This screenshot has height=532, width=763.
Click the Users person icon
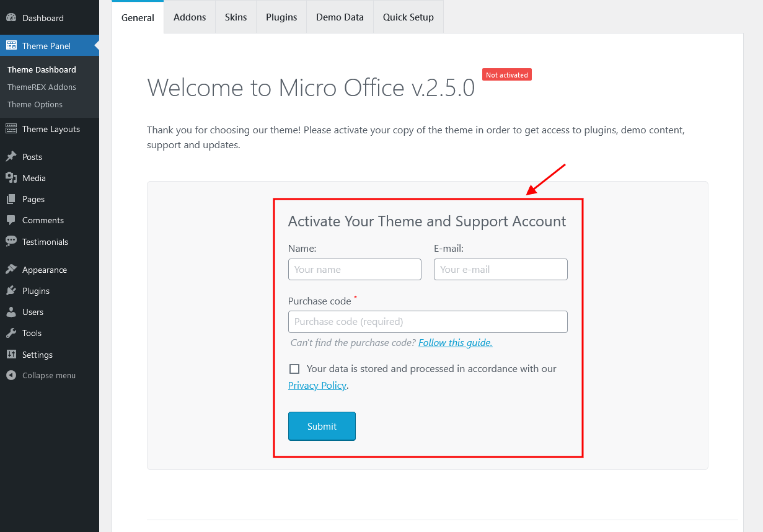(x=11, y=312)
